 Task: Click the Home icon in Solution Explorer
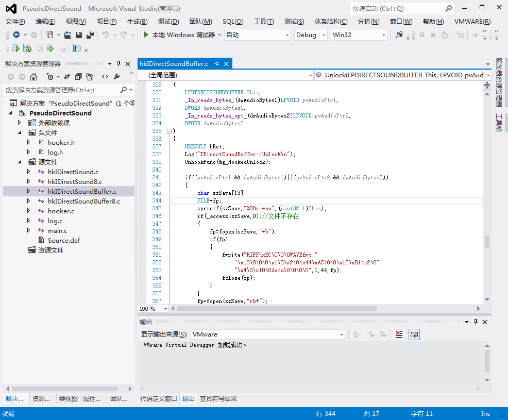coord(33,77)
